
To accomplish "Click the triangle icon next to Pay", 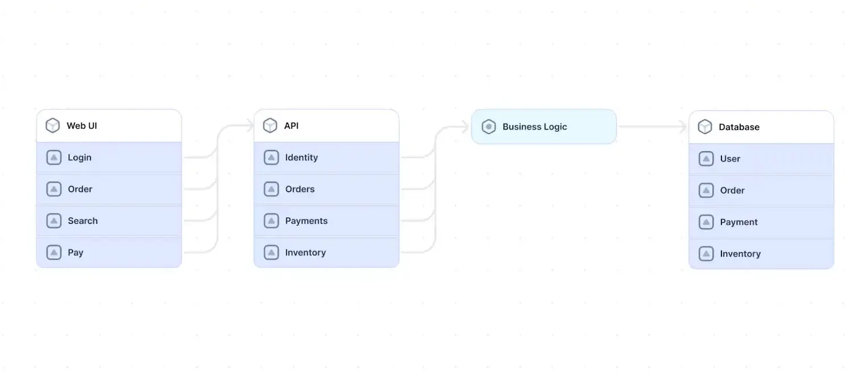I will (54, 253).
